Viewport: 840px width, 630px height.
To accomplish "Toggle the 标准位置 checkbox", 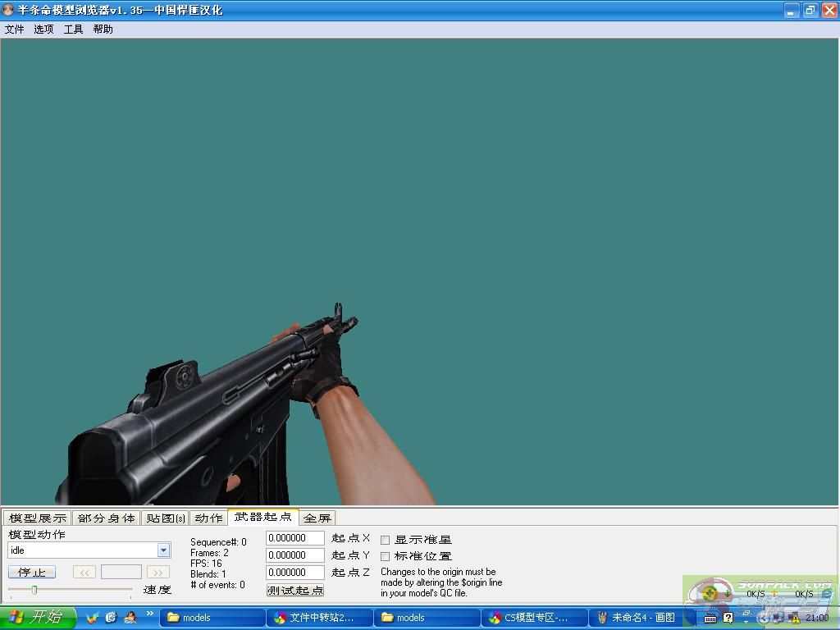I will [386, 556].
